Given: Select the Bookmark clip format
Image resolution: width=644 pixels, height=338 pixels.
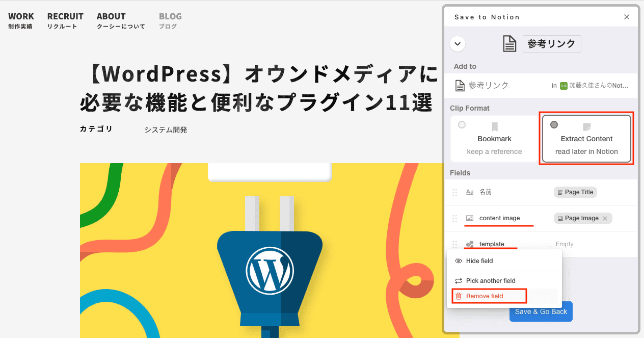Looking at the screenshot, I should click(x=494, y=138).
